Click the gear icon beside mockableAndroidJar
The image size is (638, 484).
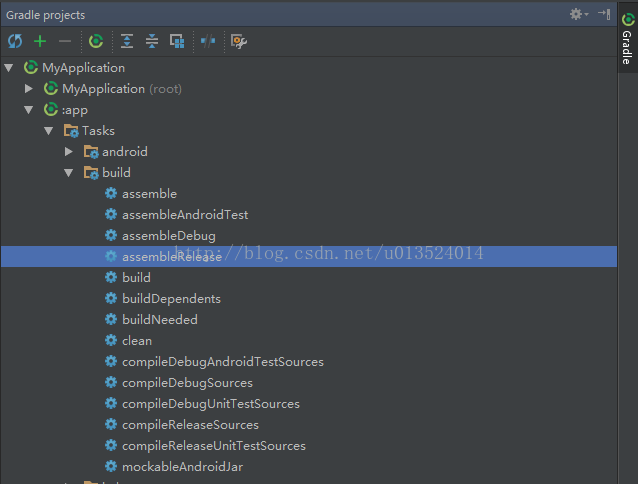pyautogui.click(x=111, y=466)
